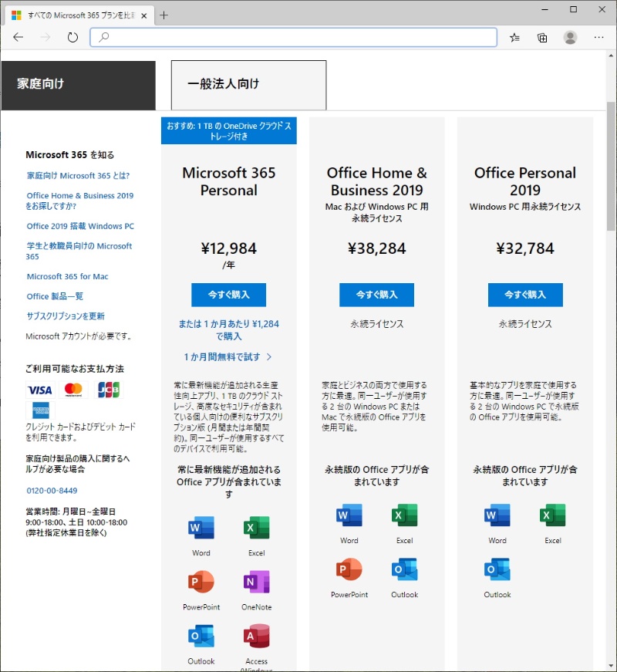Click the Excel icon under Office Personal 2019
This screenshot has width=617, height=672.
[552, 516]
